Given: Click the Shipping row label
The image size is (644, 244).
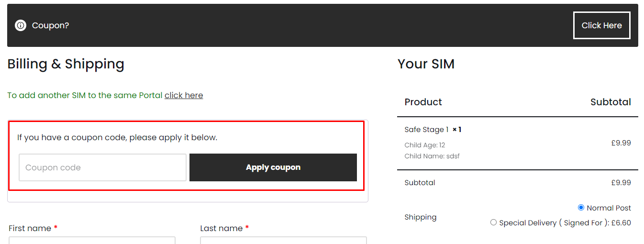Looking at the screenshot, I should pyautogui.click(x=420, y=217).
